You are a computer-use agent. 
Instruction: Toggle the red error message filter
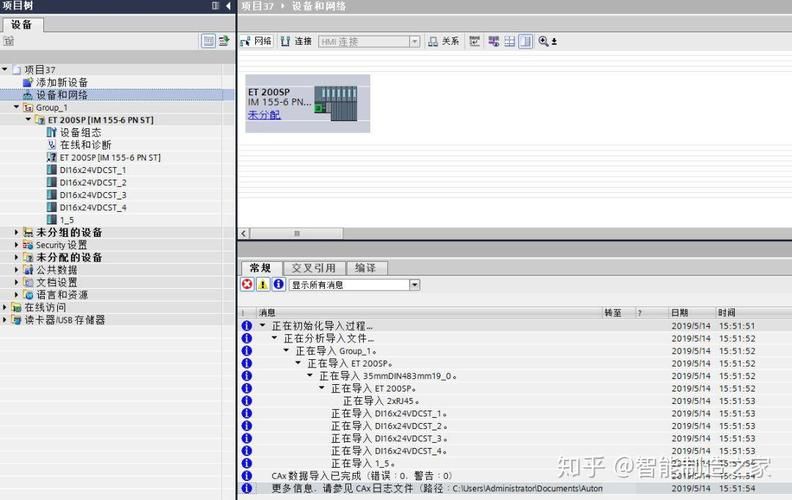247,285
